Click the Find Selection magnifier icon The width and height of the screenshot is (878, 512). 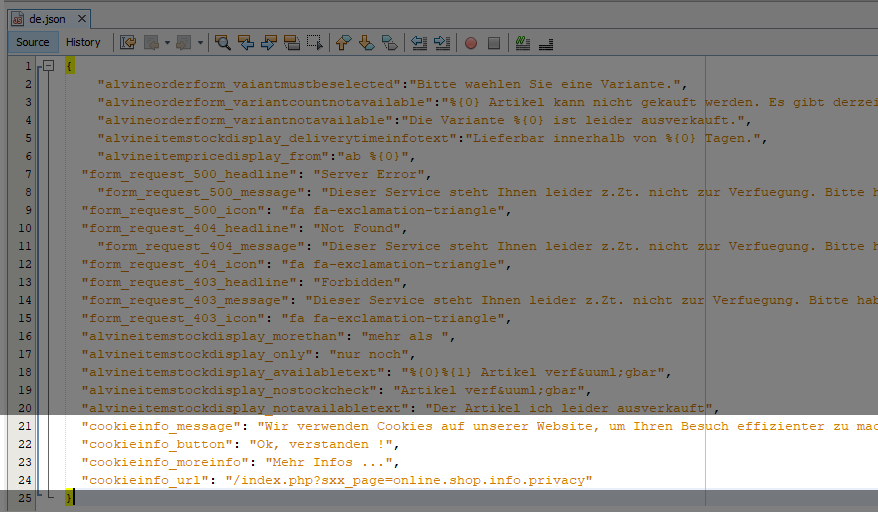pyautogui.click(x=222, y=43)
